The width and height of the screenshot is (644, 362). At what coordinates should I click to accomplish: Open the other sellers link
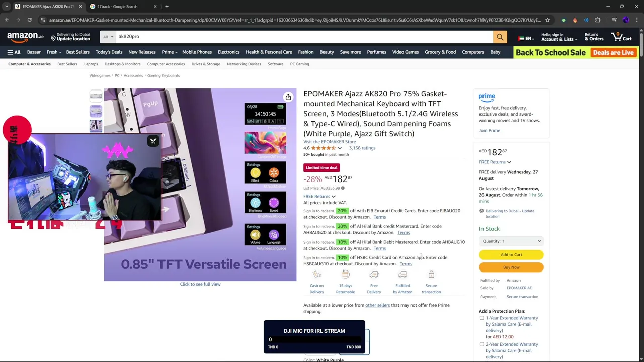[x=377, y=305]
